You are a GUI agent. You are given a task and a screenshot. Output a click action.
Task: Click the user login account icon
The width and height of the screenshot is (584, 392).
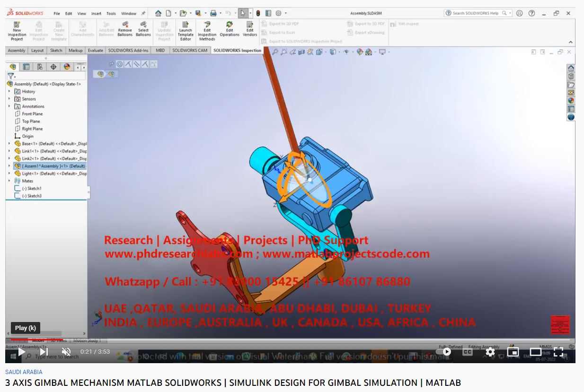[519, 13]
